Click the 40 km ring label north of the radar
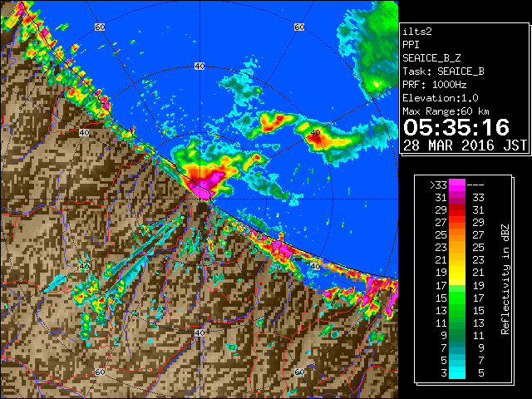The width and height of the screenshot is (532, 399). click(x=199, y=66)
